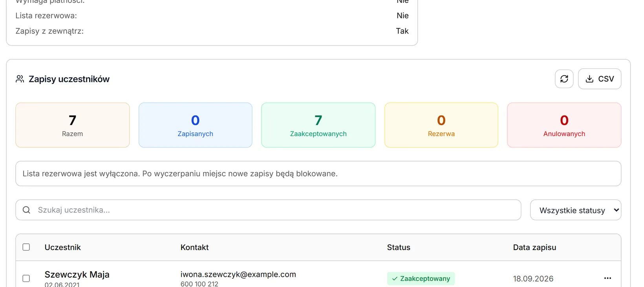Select the Razem summary card
Image resolution: width=644 pixels, height=287 pixels.
click(x=73, y=125)
